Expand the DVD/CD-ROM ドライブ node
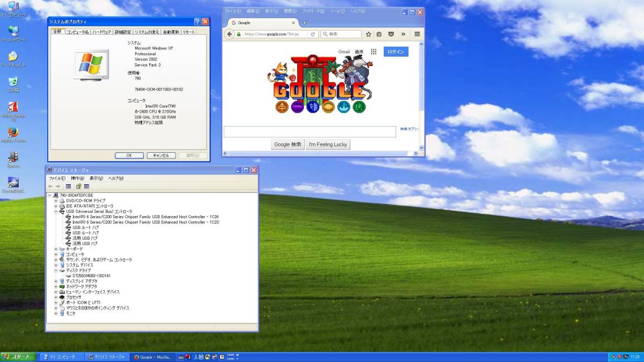Image resolution: width=644 pixels, height=362 pixels. (56, 201)
